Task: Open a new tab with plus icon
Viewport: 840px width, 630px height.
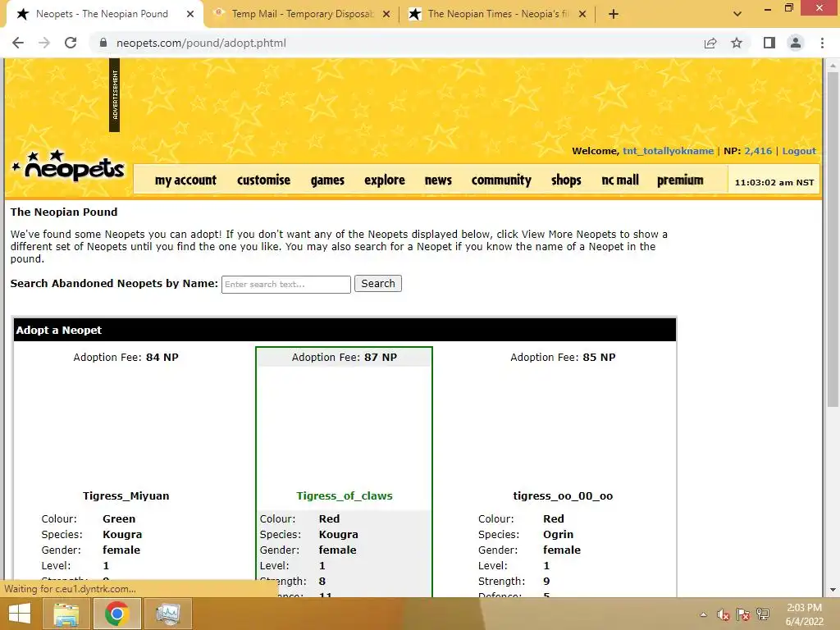Action: tap(614, 14)
